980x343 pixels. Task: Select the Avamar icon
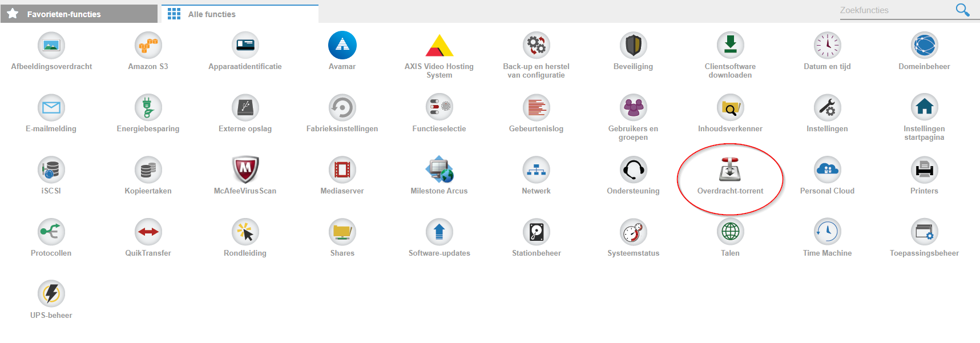(x=342, y=45)
